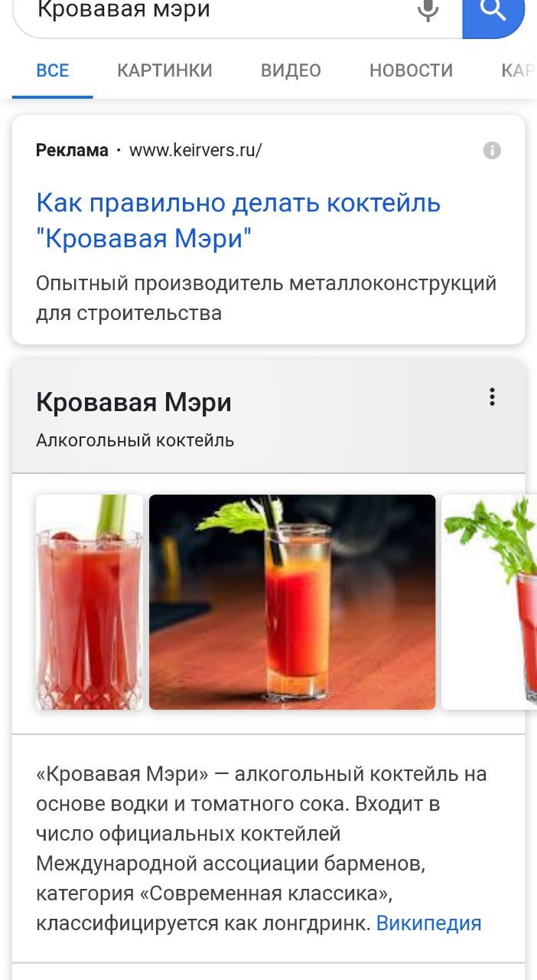
Task: Open the ad info icon
Action: [492, 150]
